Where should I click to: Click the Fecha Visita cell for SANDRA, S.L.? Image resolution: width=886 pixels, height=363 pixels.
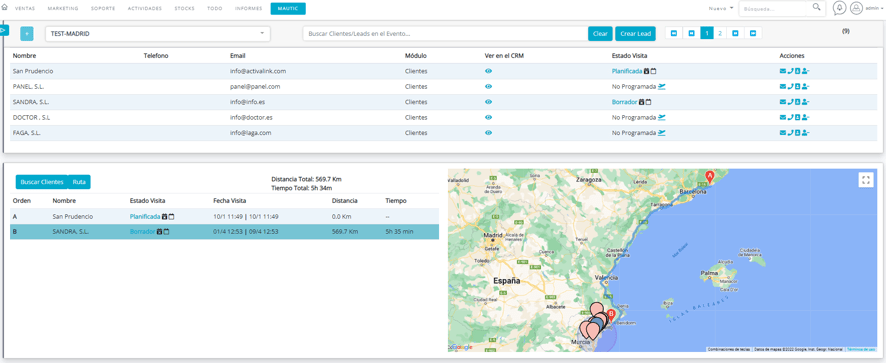tap(246, 232)
